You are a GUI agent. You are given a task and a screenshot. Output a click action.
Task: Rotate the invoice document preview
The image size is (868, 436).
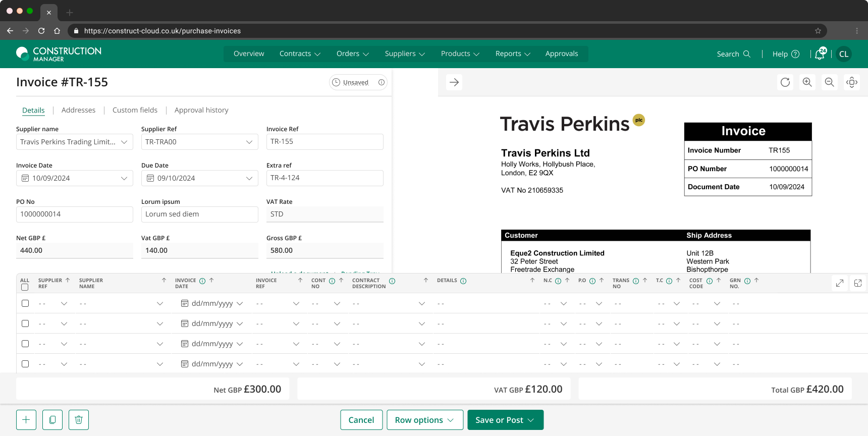point(785,82)
